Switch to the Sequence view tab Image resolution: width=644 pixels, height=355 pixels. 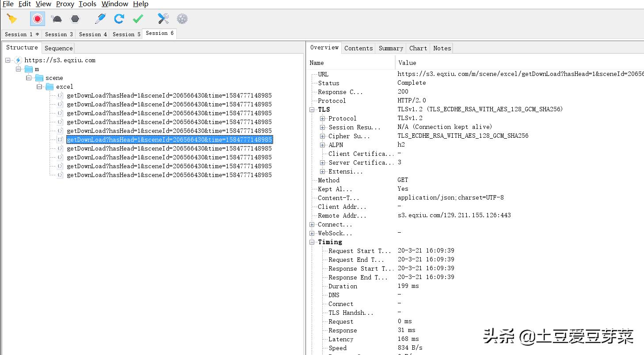coord(58,48)
